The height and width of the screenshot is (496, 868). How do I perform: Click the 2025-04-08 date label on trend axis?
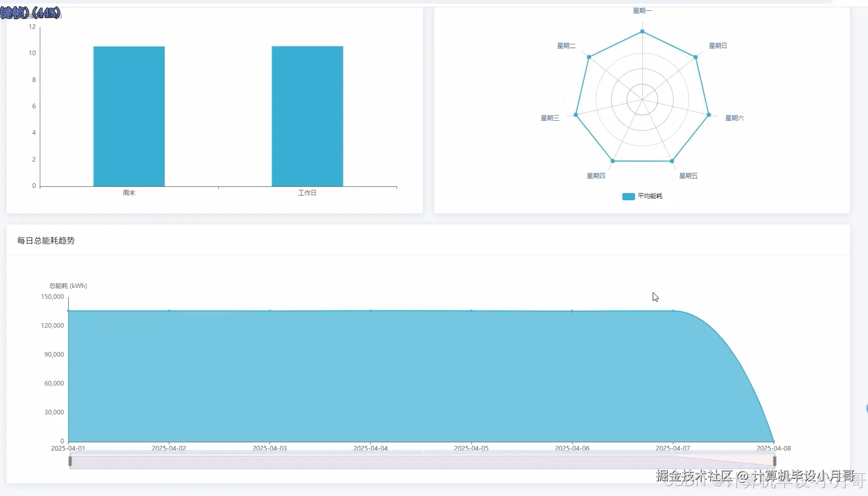[x=774, y=448]
